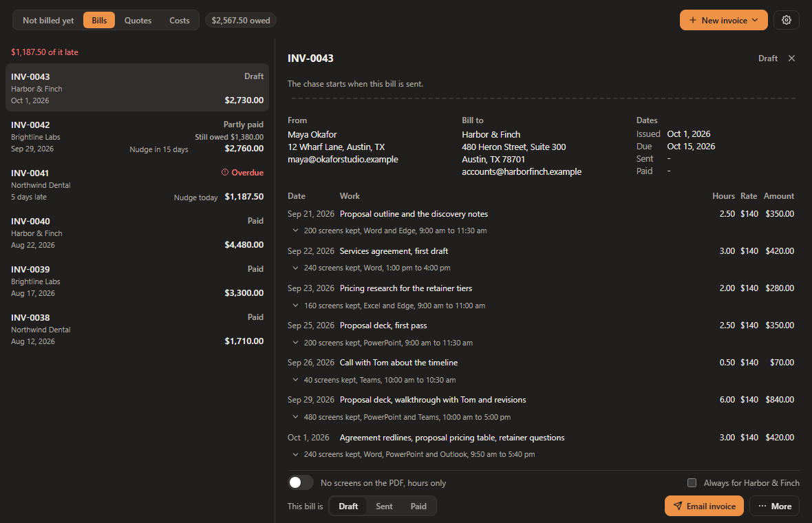Click the maya@okaforstudio.example email
The width and height of the screenshot is (812, 523).
343,159
